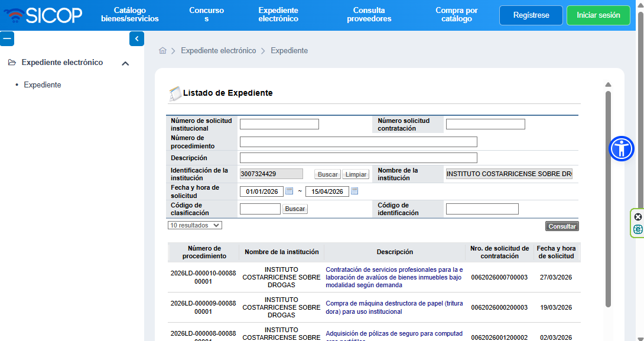Open the results-per-page dropdown showing 10 resultados
This screenshot has height=341, width=644.
point(195,225)
